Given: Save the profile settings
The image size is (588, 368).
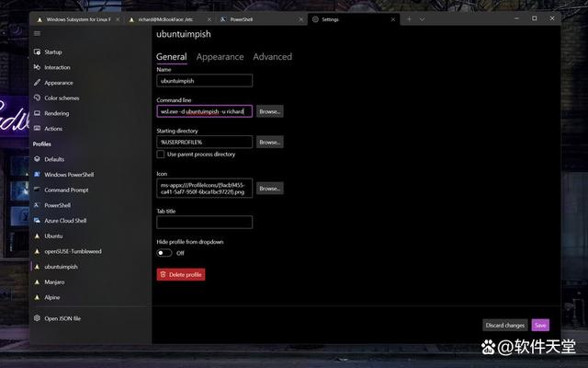Looking at the screenshot, I should click(540, 325).
